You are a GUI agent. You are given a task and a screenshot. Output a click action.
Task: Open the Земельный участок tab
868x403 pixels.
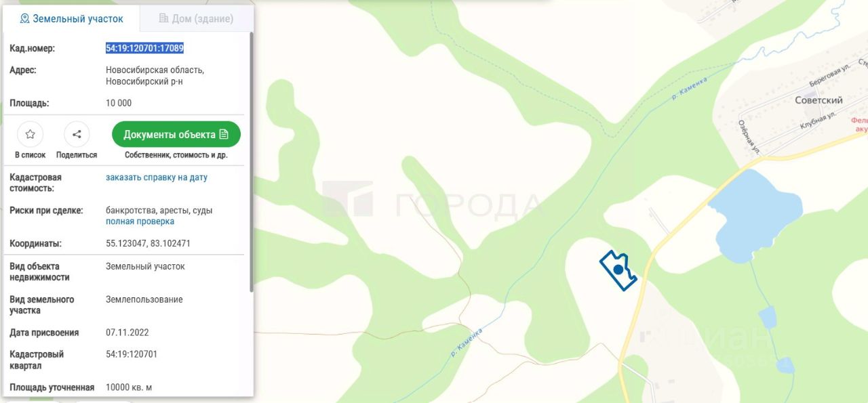click(x=71, y=19)
